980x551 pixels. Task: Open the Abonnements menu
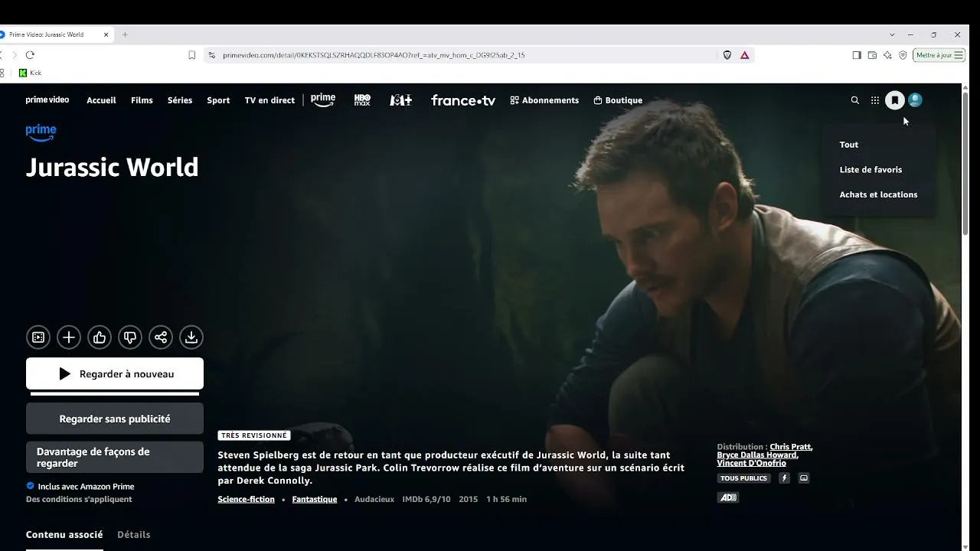pos(544,100)
